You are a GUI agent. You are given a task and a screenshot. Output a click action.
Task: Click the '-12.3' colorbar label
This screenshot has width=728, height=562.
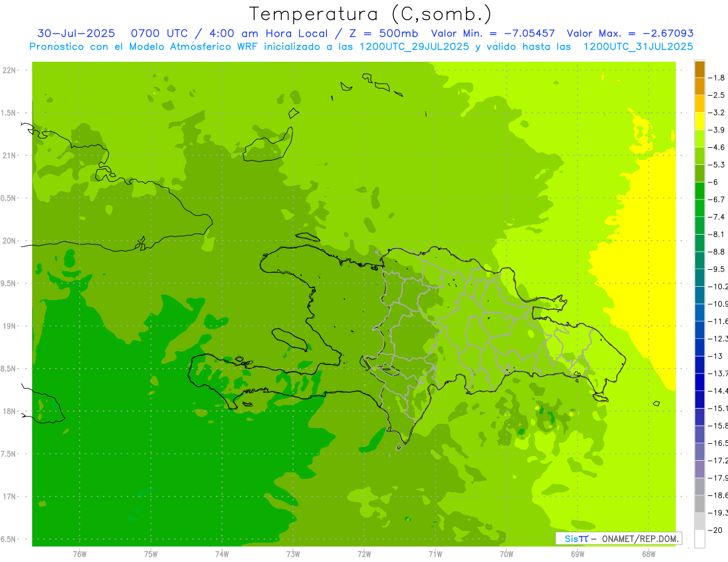click(x=718, y=338)
